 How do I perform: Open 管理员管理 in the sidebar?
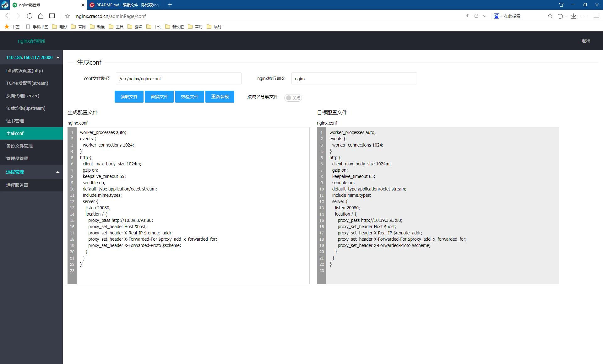pyautogui.click(x=31, y=158)
